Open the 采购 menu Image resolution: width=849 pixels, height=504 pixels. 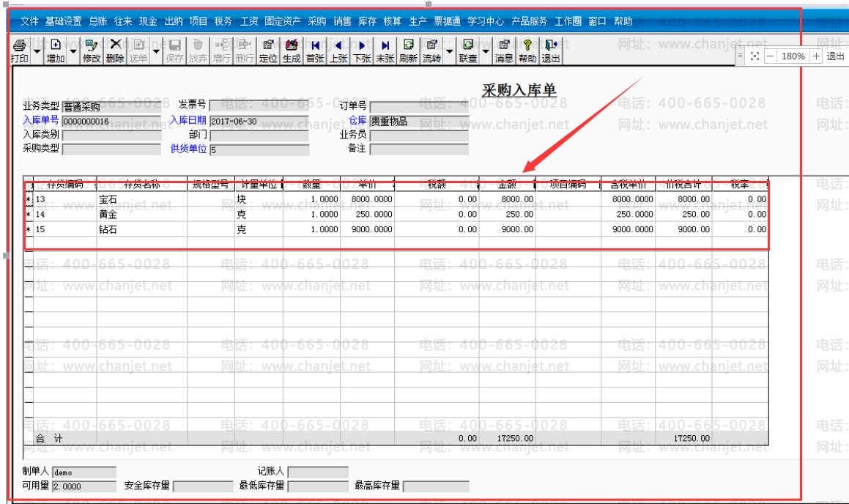tap(317, 21)
